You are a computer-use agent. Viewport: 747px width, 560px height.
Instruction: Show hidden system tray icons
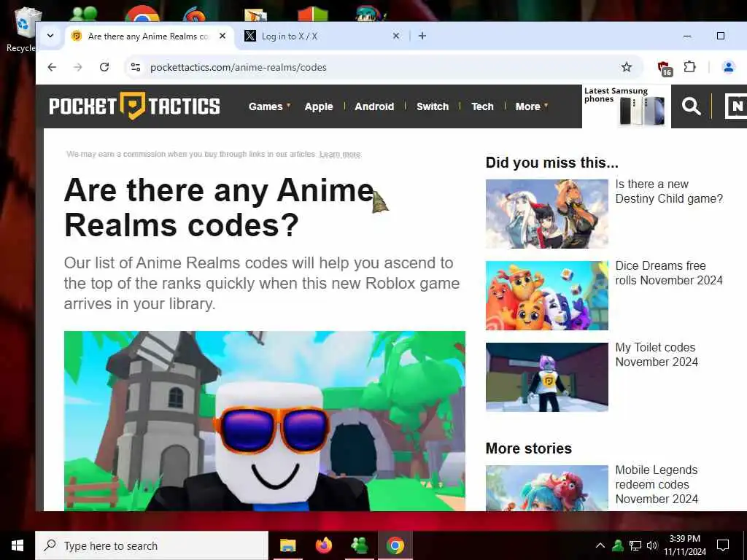[600, 545]
